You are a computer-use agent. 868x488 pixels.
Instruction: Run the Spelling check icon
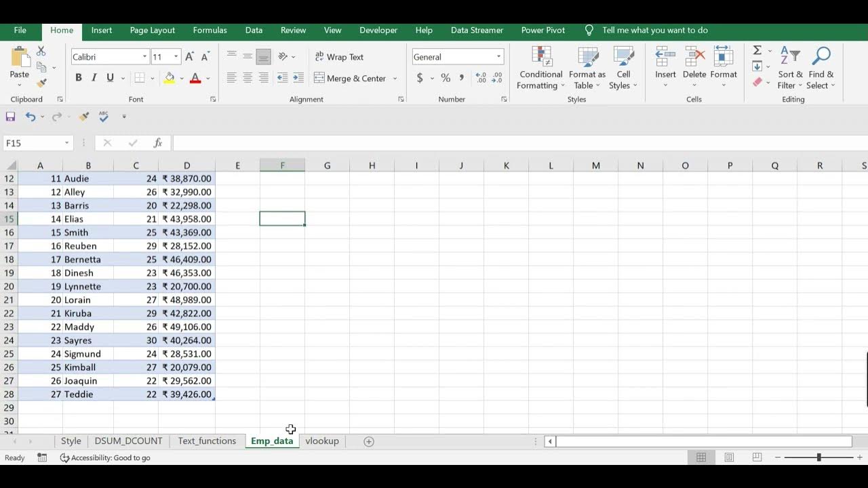[x=104, y=117]
